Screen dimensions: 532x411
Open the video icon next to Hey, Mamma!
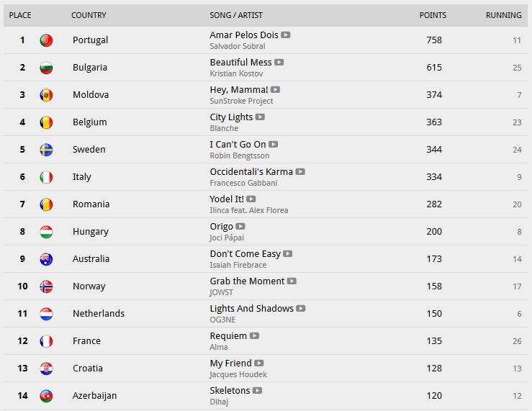[276, 89]
